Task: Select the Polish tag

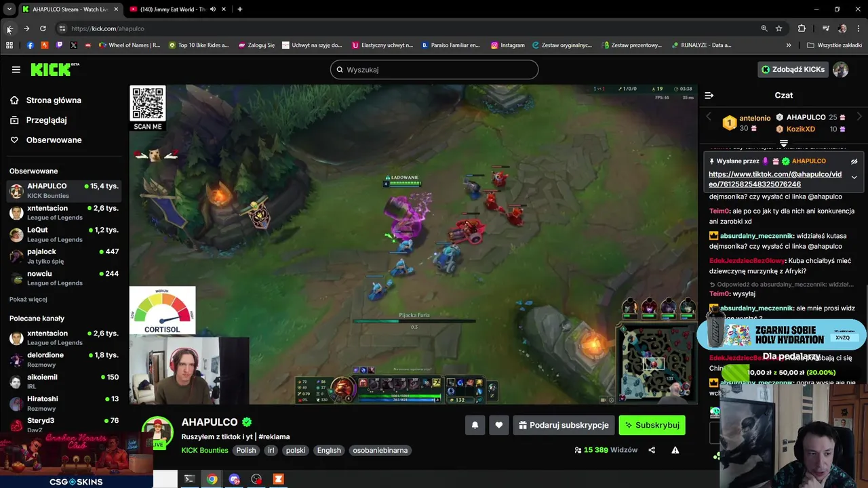Action: click(246, 450)
